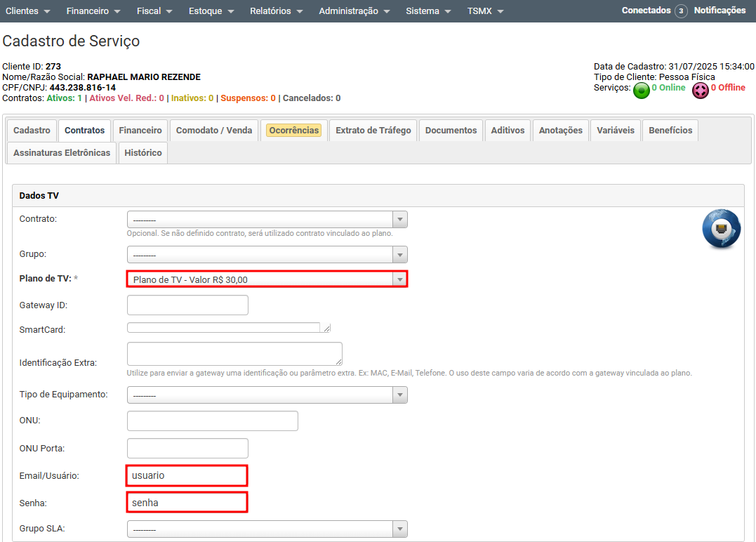Image resolution: width=756 pixels, height=542 pixels.
Task: Switch to the Extrato de Tráfego tab
Action: 373,131
